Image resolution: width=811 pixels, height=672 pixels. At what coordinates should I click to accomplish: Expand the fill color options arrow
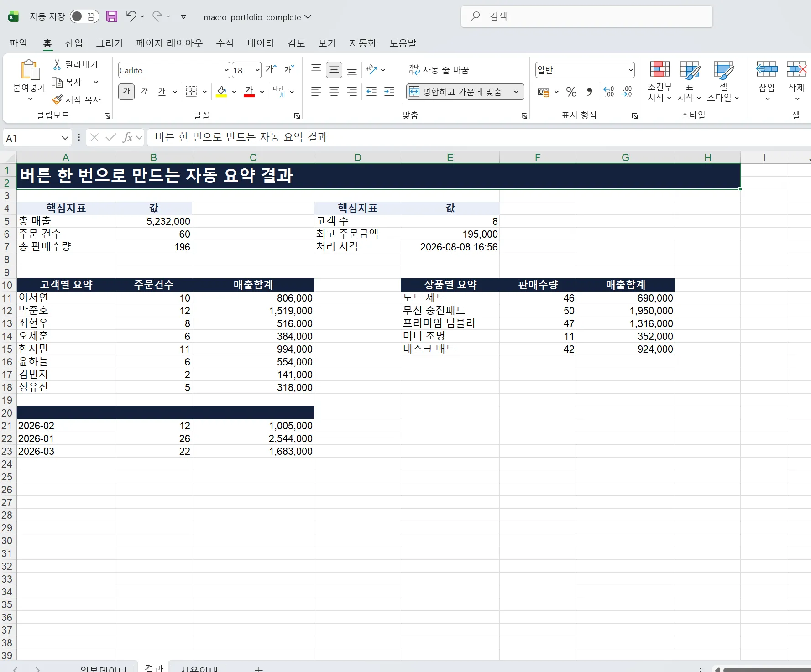point(234,92)
